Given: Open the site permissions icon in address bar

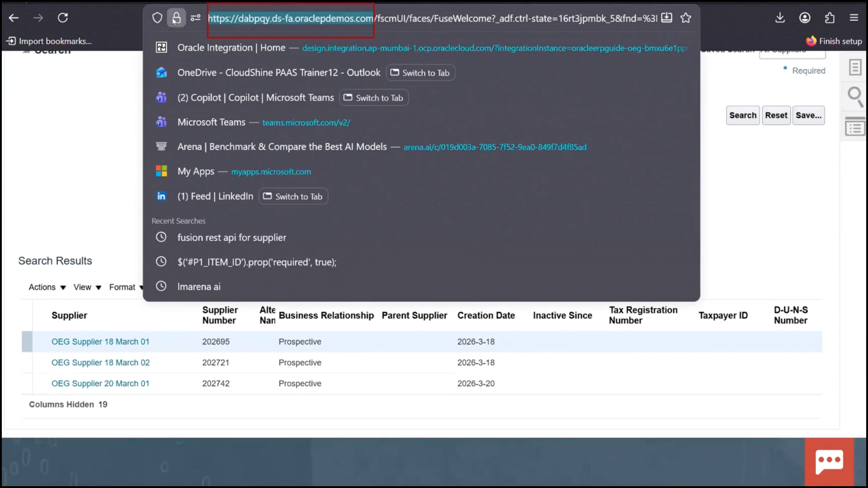Looking at the screenshot, I should pyautogui.click(x=195, y=18).
